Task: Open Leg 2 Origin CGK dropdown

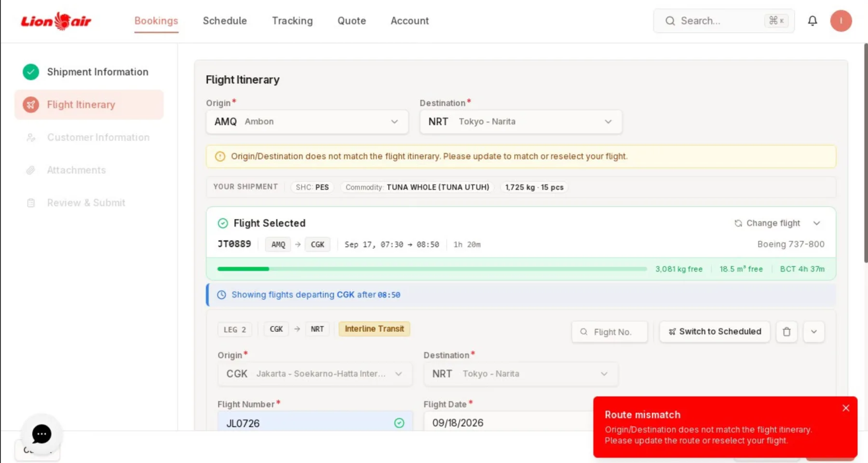Action: [x=315, y=374]
